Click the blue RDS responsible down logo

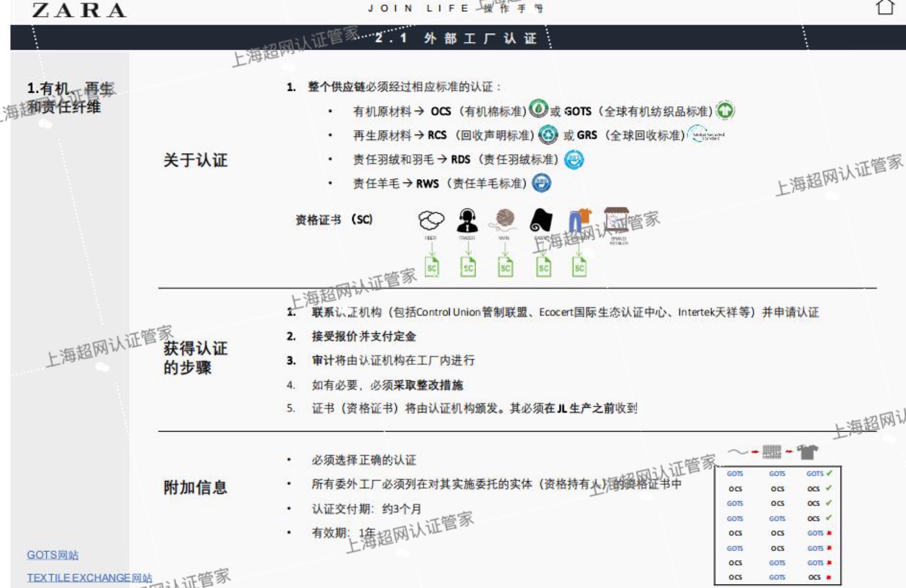coord(574,160)
